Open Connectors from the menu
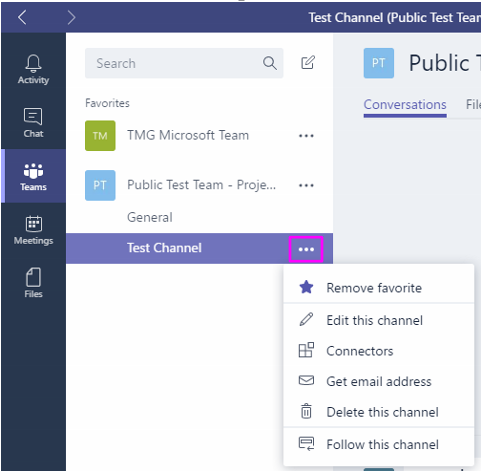 [379, 351]
